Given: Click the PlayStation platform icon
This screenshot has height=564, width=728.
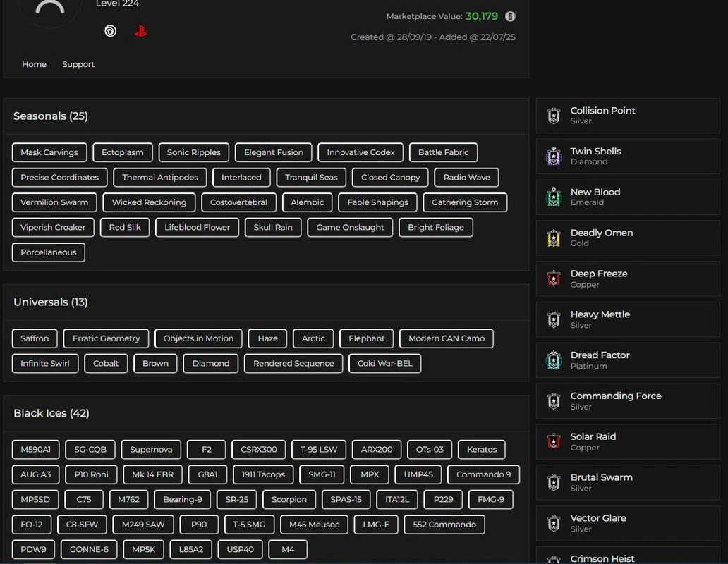Looking at the screenshot, I should point(140,31).
